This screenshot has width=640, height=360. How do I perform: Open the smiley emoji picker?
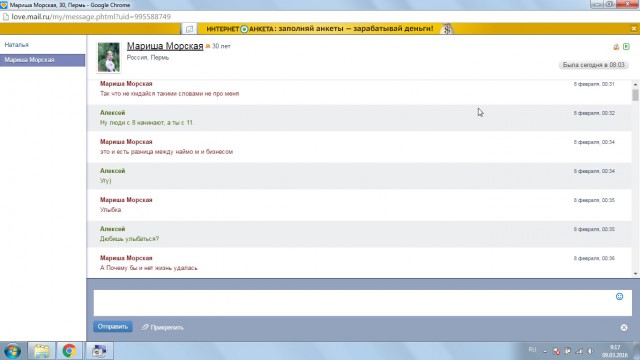tap(619, 297)
